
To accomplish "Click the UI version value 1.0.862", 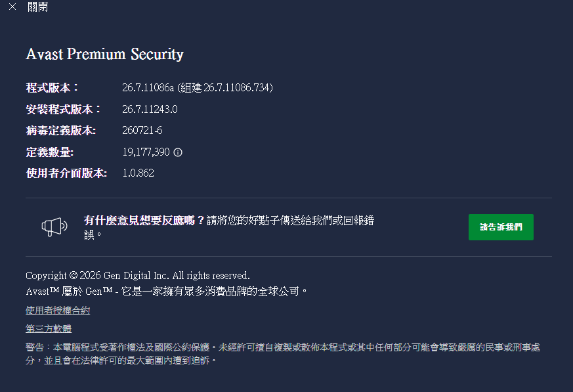I will (138, 173).
